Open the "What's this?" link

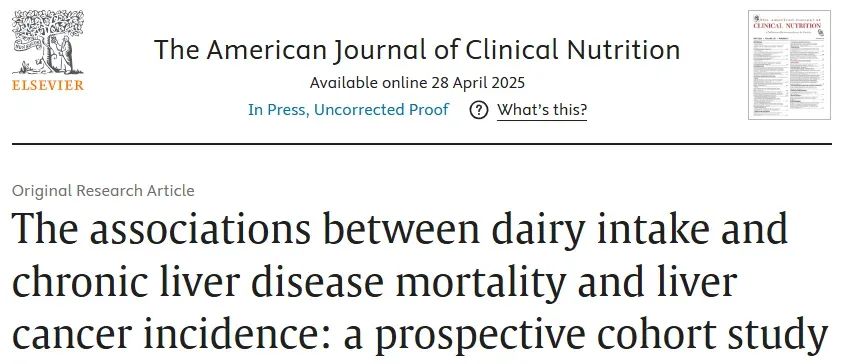click(541, 110)
